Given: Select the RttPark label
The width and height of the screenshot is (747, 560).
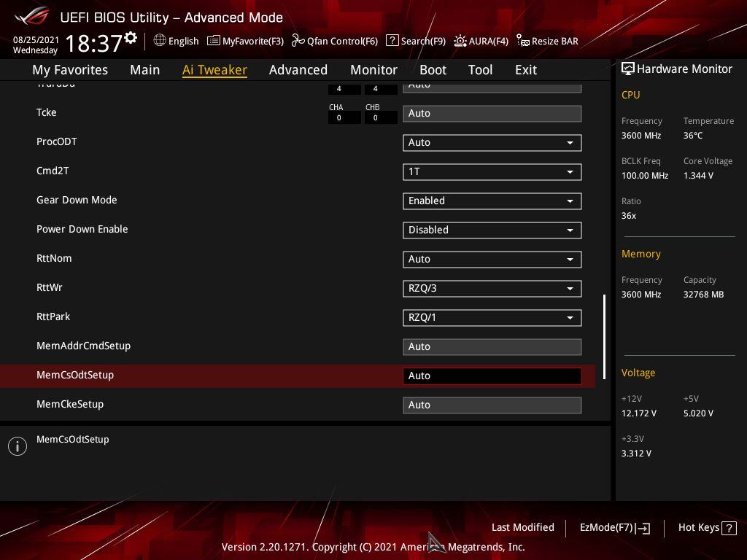Looking at the screenshot, I should click(x=53, y=316).
